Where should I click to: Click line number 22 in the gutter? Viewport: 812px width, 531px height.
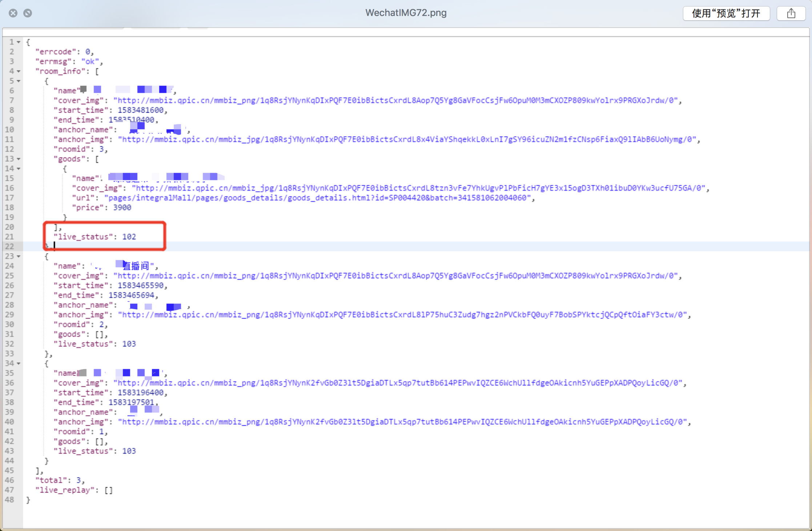point(10,247)
